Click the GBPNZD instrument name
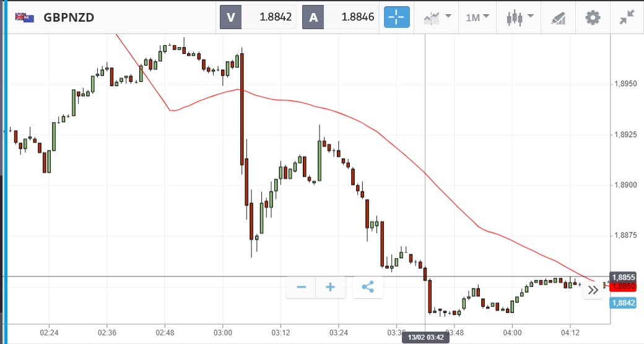The image size is (644, 344). coord(69,17)
